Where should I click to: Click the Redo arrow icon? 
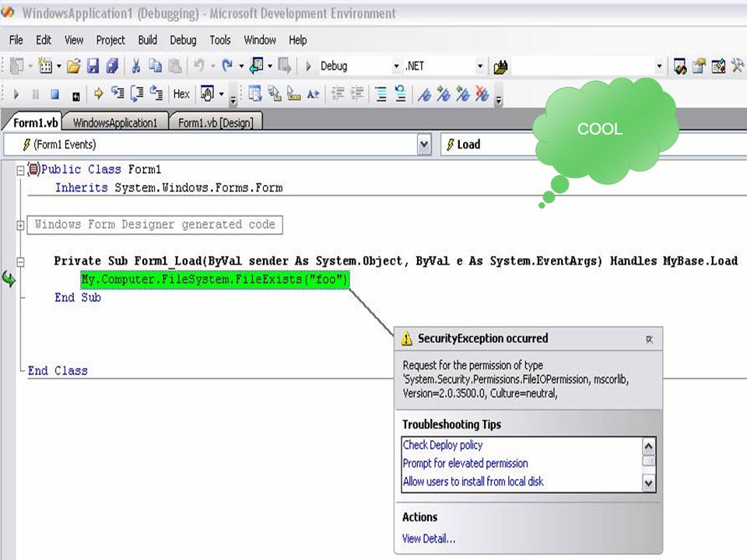(227, 65)
